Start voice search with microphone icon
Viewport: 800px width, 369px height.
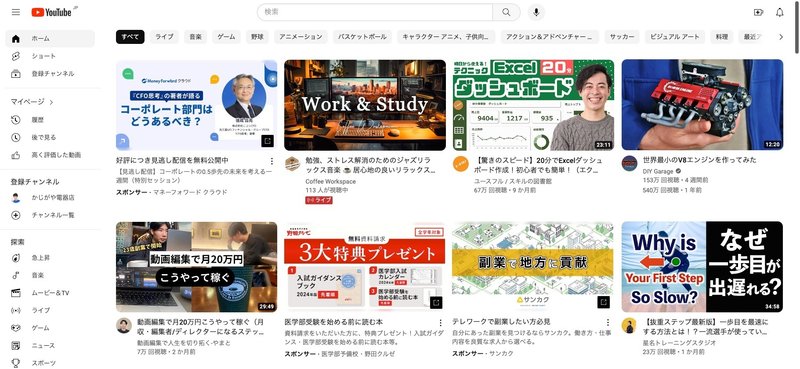[536, 12]
